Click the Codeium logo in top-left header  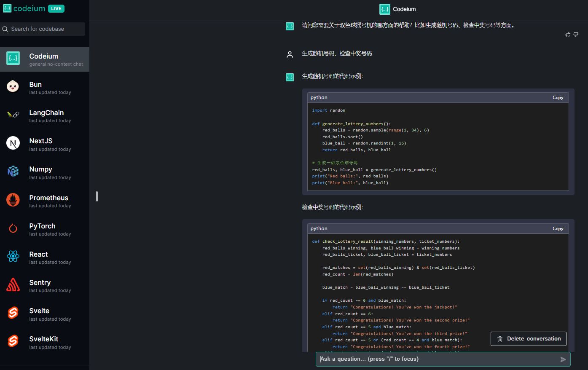pyautogui.click(x=24, y=8)
